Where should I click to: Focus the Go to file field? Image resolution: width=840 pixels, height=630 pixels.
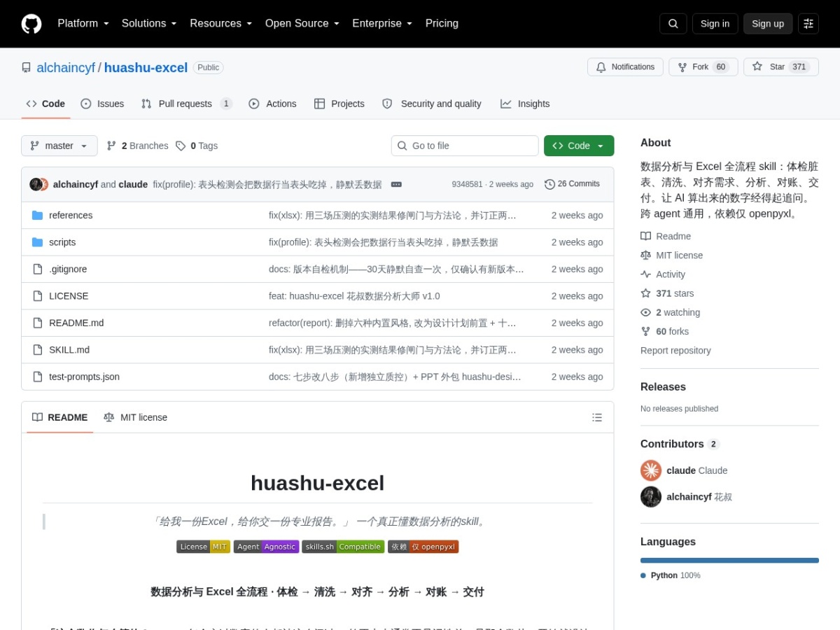465,146
